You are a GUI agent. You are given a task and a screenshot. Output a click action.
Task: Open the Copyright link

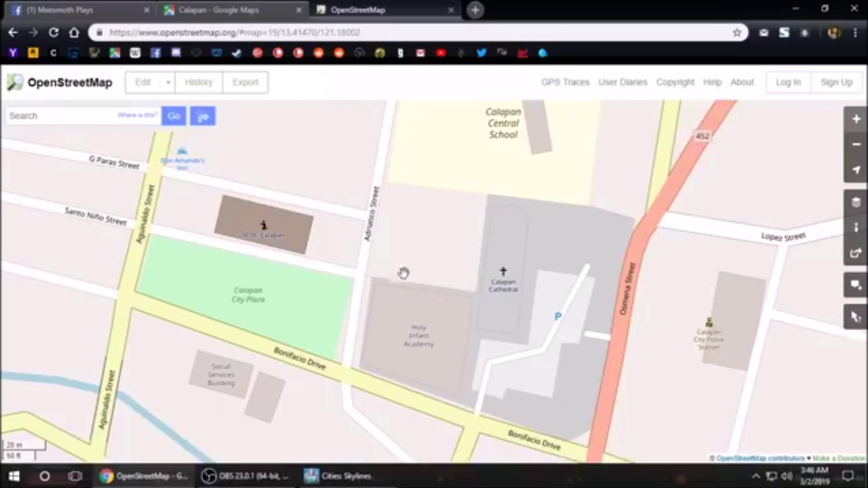(x=675, y=82)
